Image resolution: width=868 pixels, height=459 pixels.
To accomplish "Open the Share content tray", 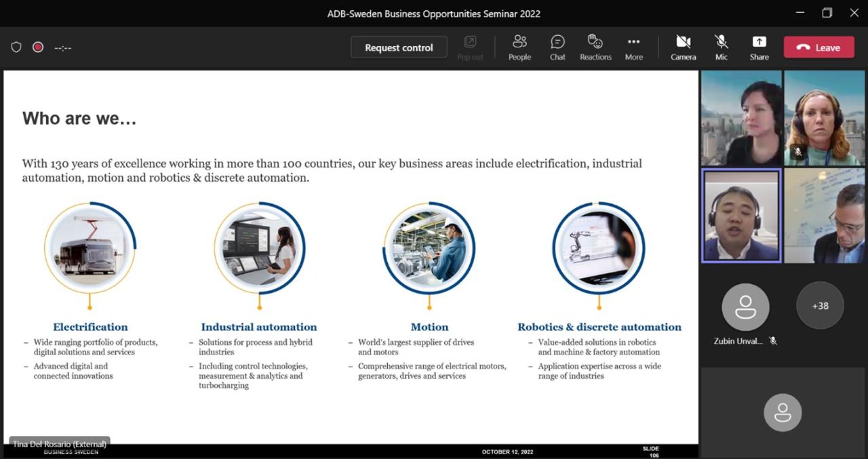I will [759, 47].
